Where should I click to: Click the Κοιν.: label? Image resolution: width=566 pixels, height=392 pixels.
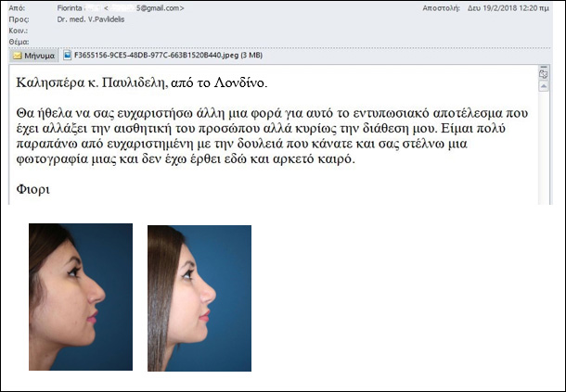pyautogui.click(x=18, y=31)
